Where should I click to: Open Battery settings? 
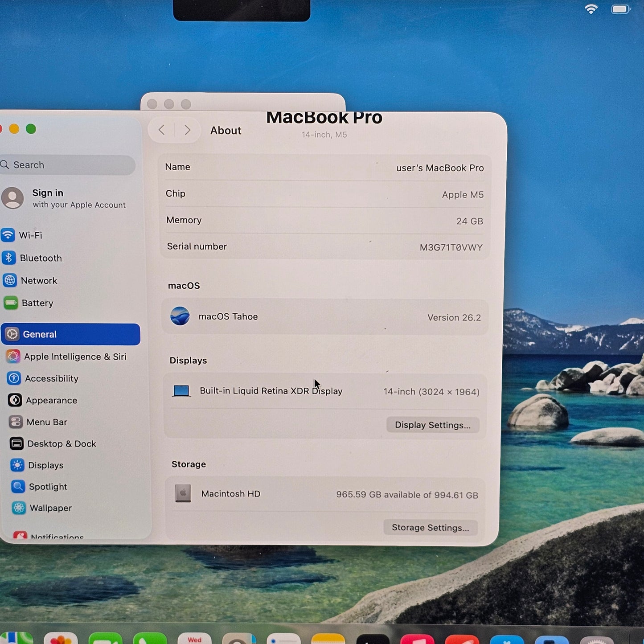click(x=37, y=303)
